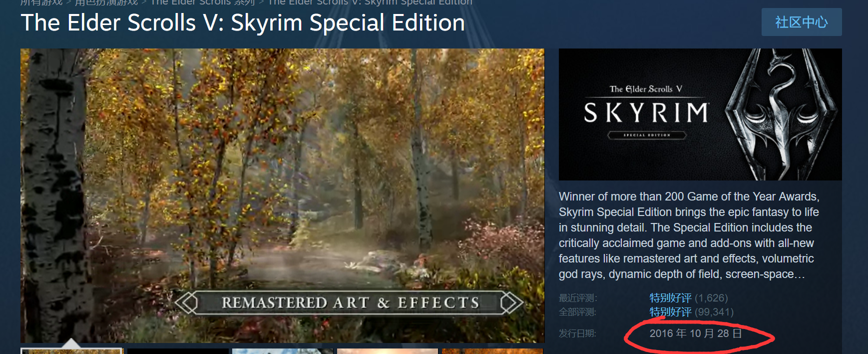Select the fifth orange forest thumbnail

tap(492, 351)
